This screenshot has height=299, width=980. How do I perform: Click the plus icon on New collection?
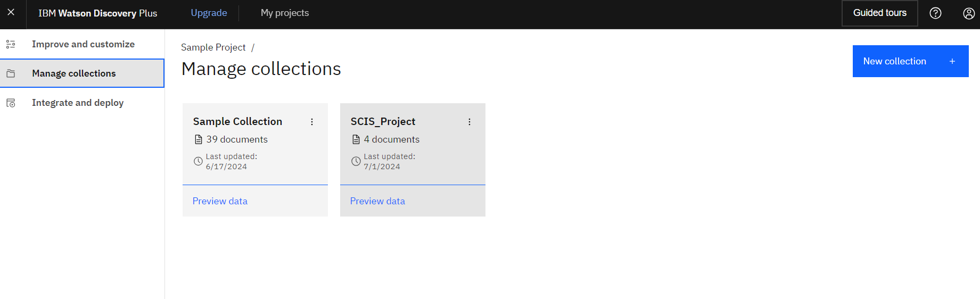[x=952, y=61]
